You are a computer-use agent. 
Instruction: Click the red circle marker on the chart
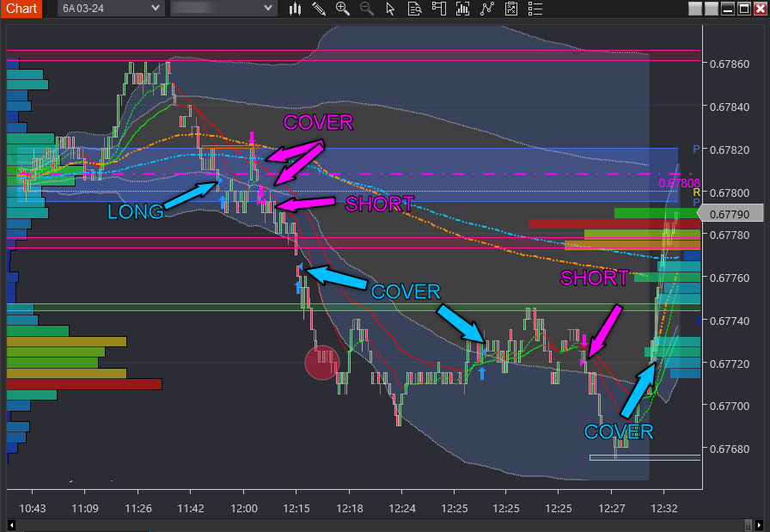(322, 363)
